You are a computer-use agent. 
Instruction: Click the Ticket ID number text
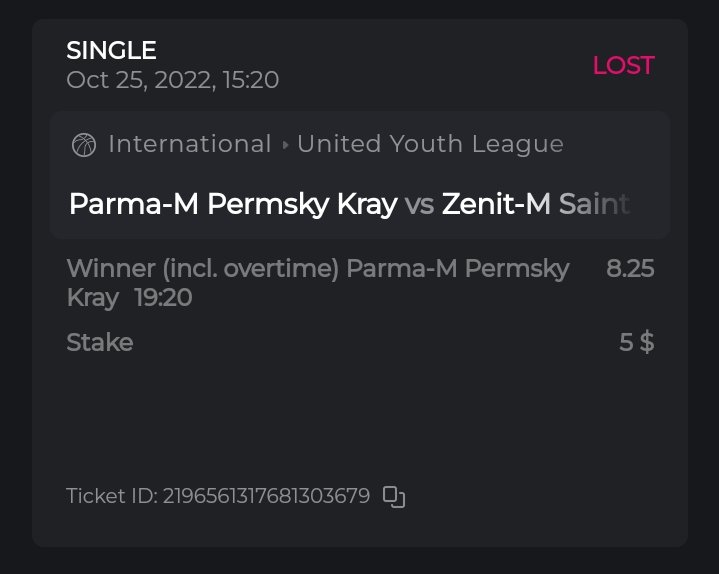[x=266, y=496]
